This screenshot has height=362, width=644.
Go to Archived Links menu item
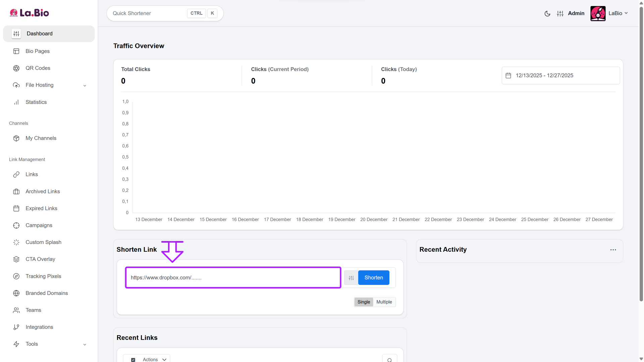click(43, 191)
